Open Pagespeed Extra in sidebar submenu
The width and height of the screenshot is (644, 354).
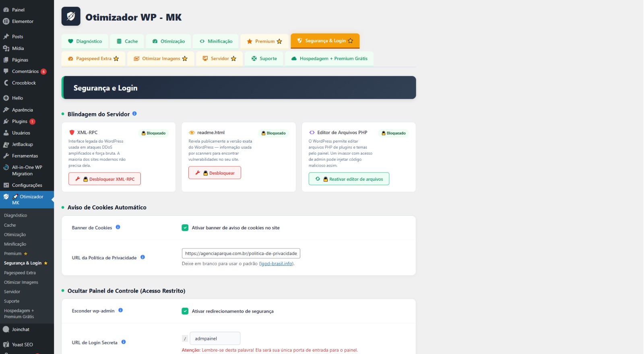(20, 273)
